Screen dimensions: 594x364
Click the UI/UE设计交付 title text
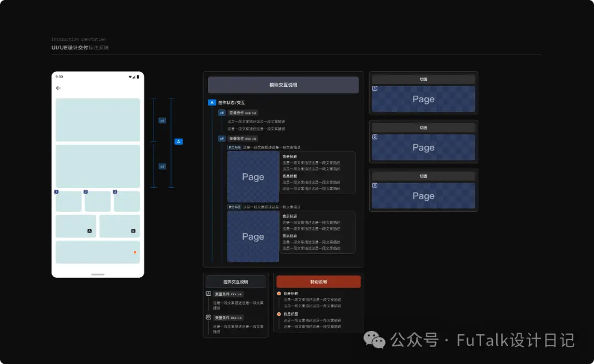click(70, 48)
